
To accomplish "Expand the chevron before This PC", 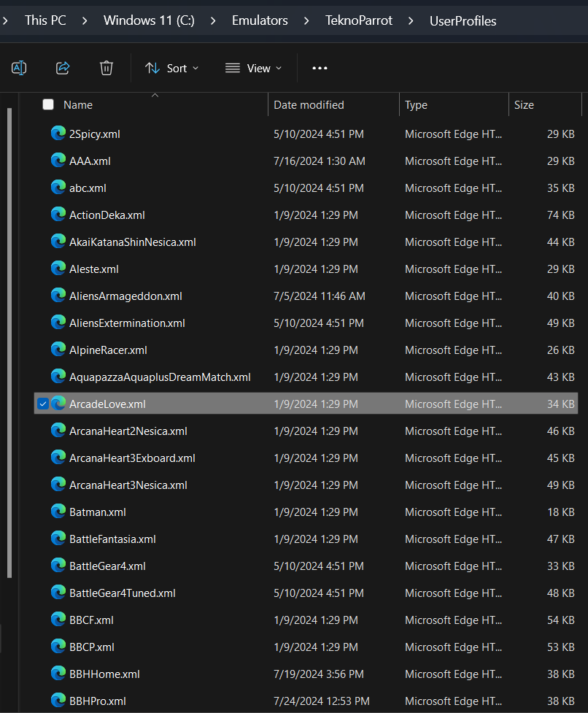I will pyautogui.click(x=5, y=21).
